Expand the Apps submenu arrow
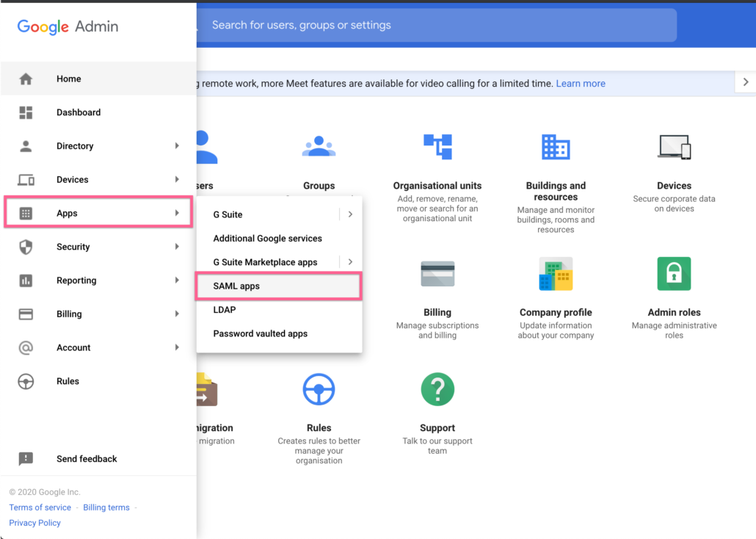The width and height of the screenshot is (756, 539). coord(177,213)
